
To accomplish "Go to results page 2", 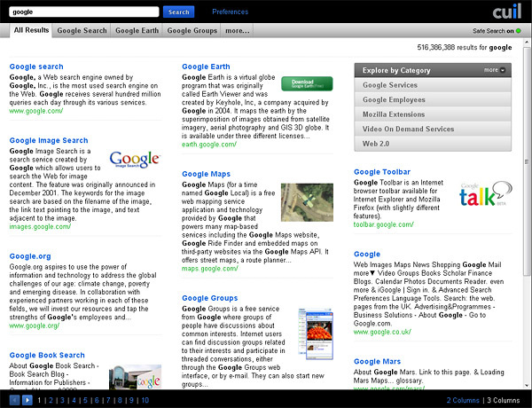I will pyautogui.click(x=51, y=400).
